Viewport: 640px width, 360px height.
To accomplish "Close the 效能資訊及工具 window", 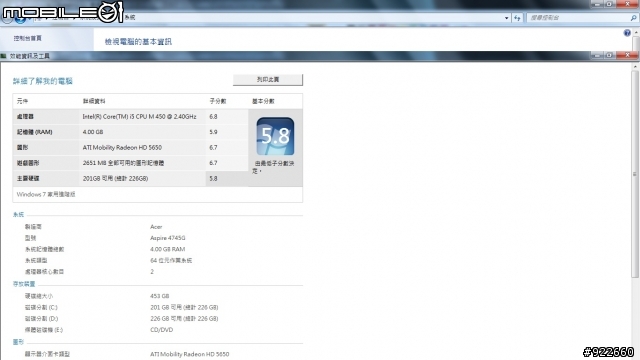I will pos(627,55).
